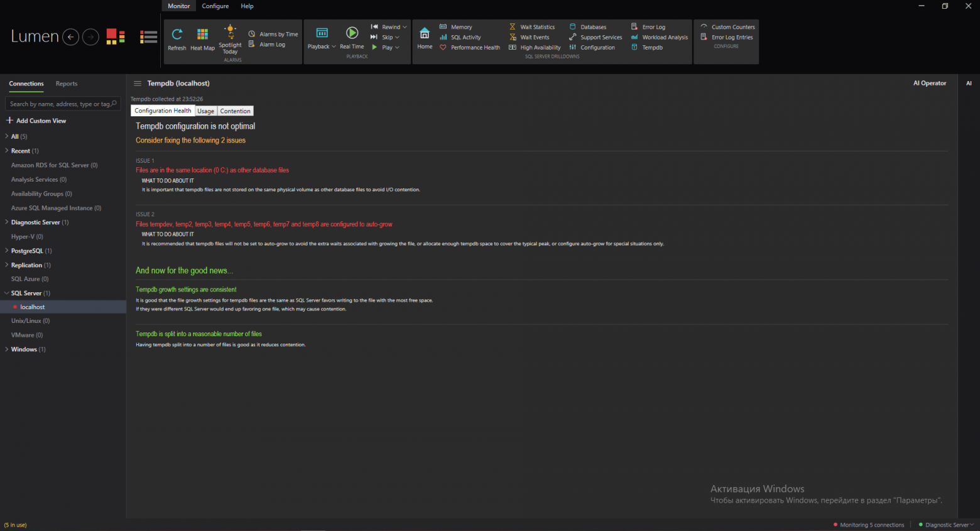Add a Custom View
Image resolution: width=980 pixels, height=531 pixels.
pyautogui.click(x=36, y=121)
